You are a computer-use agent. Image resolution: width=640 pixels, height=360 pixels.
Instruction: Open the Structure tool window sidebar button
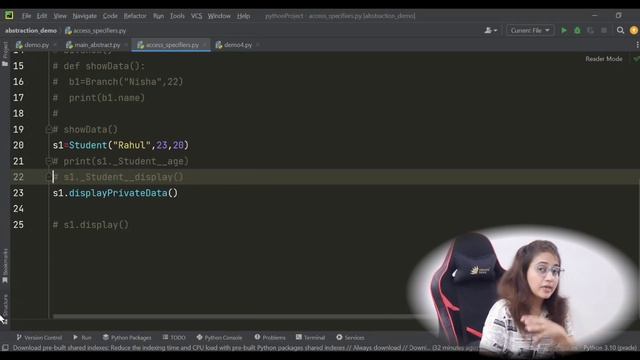[5, 309]
